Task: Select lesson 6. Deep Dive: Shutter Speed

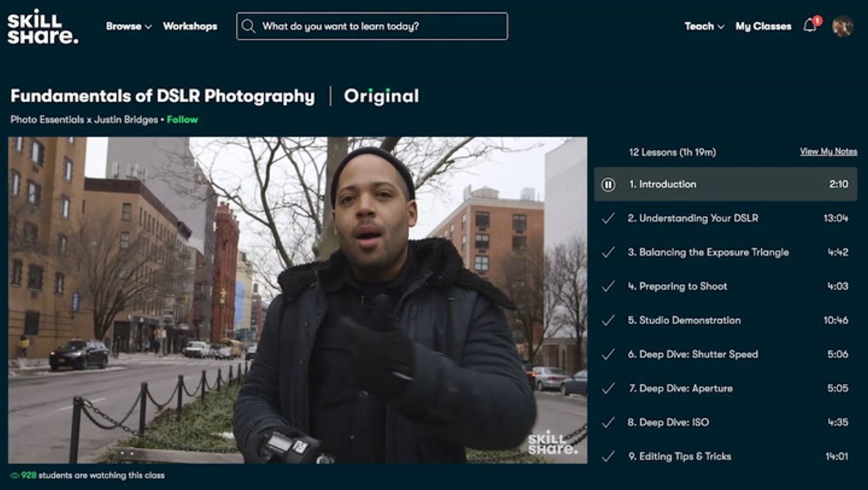Action: pyautogui.click(x=725, y=355)
